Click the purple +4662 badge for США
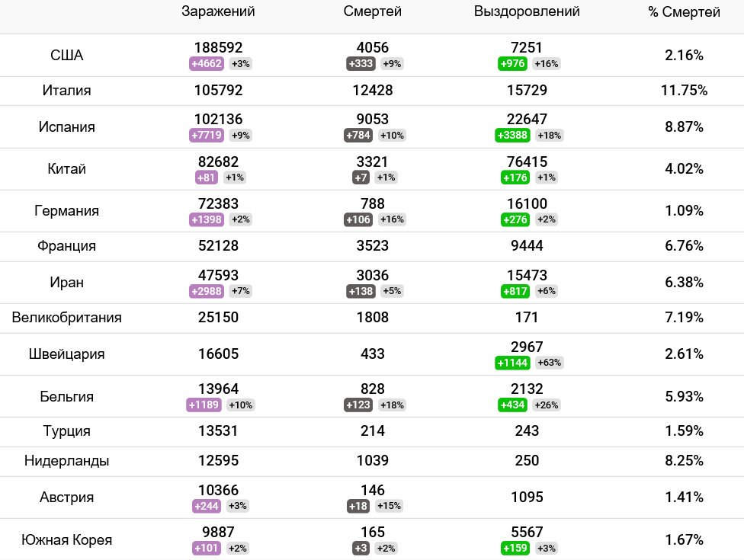This screenshot has width=744, height=560. click(x=206, y=64)
